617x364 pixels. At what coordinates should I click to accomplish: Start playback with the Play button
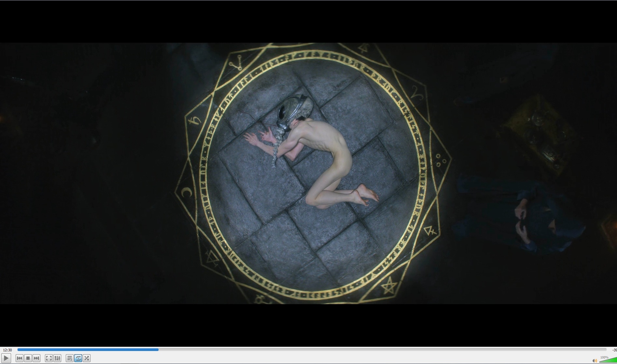coord(6,358)
